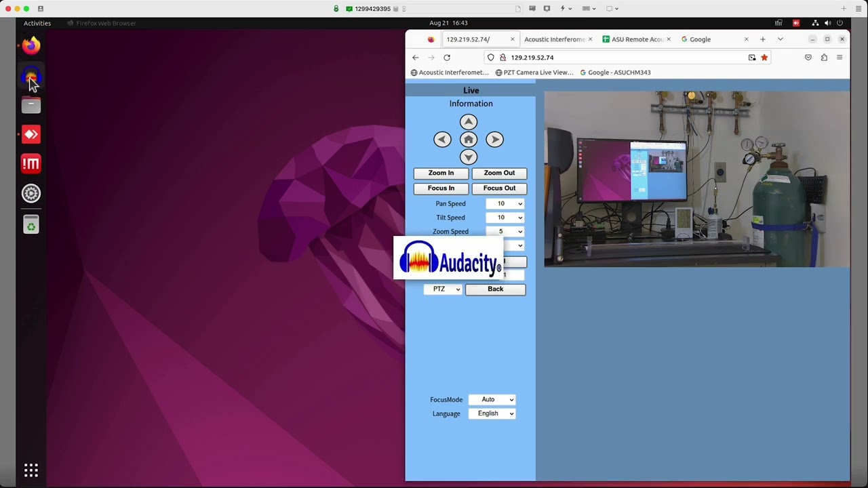
Task: Return camera to home position
Action: click(x=469, y=140)
